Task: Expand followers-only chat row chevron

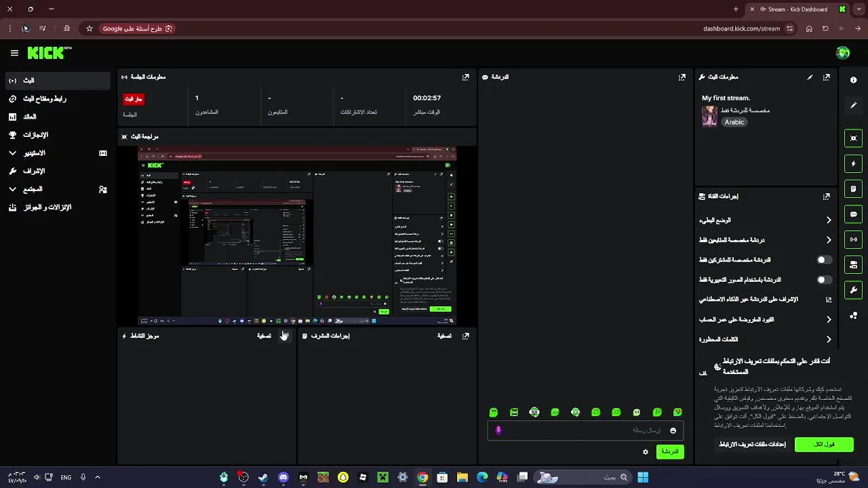Action: pyautogui.click(x=828, y=240)
